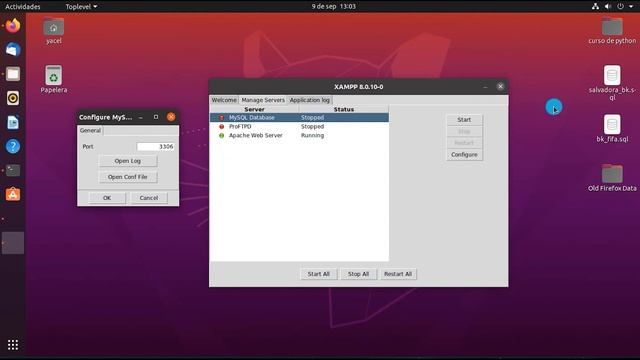The height and width of the screenshot is (360, 640).
Task: Open the Files manager dock icon
Action: [13, 74]
